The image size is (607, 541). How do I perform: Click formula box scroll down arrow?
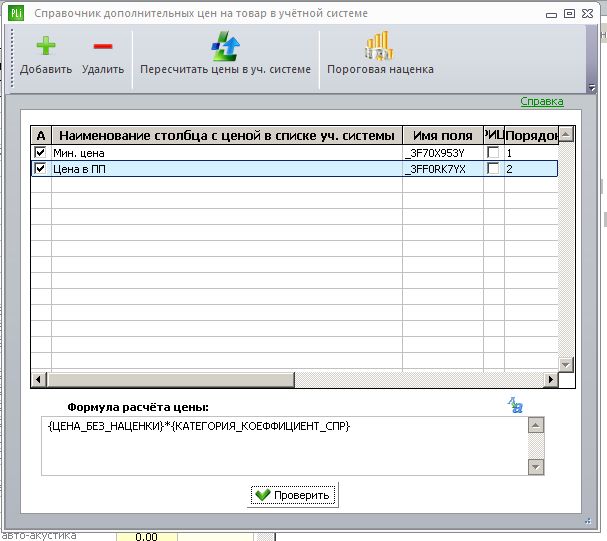[536, 467]
